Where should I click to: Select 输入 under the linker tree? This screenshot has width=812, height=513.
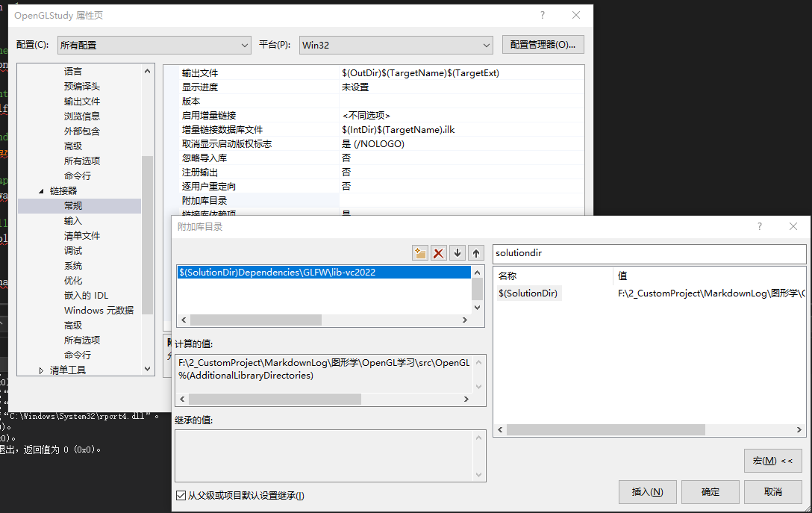(x=73, y=221)
